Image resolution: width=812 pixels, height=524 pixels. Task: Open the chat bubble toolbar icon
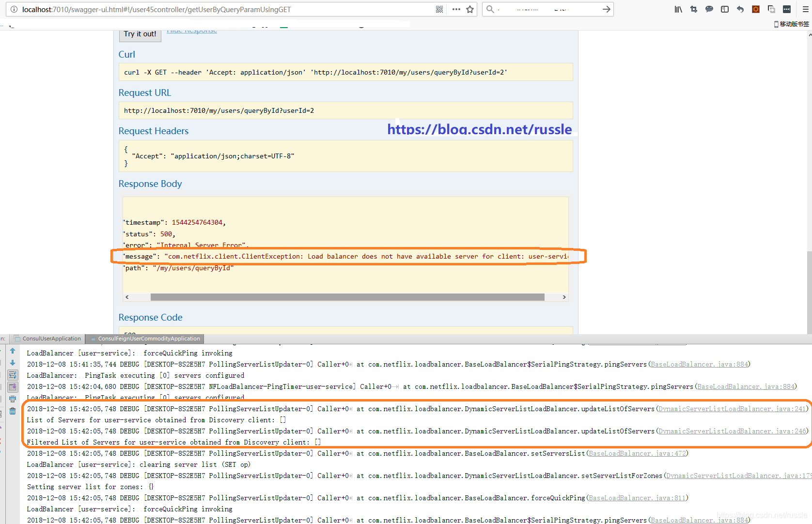pos(709,9)
